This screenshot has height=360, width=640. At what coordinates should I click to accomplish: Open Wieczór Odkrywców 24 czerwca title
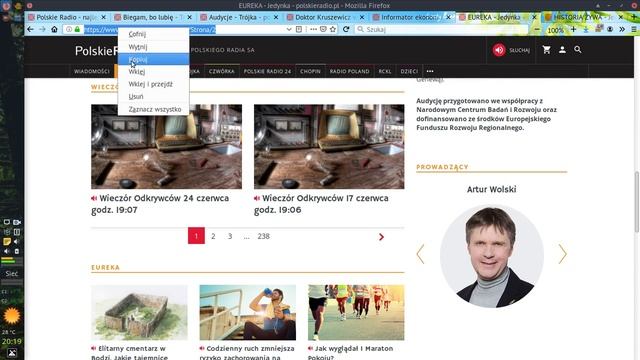160,204
